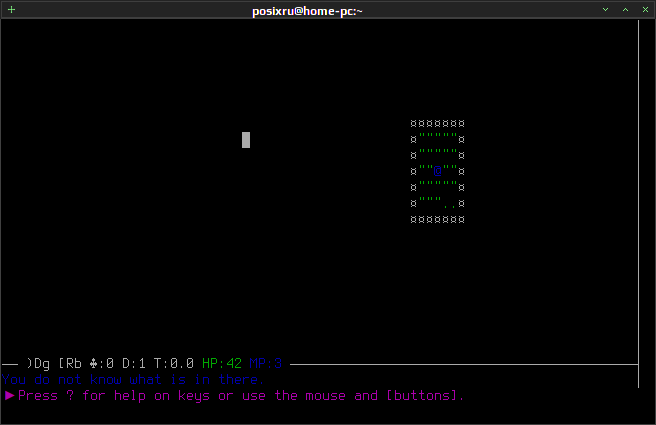
Task: Click the purple arrow message marker
Action: [x=10, y=395]
